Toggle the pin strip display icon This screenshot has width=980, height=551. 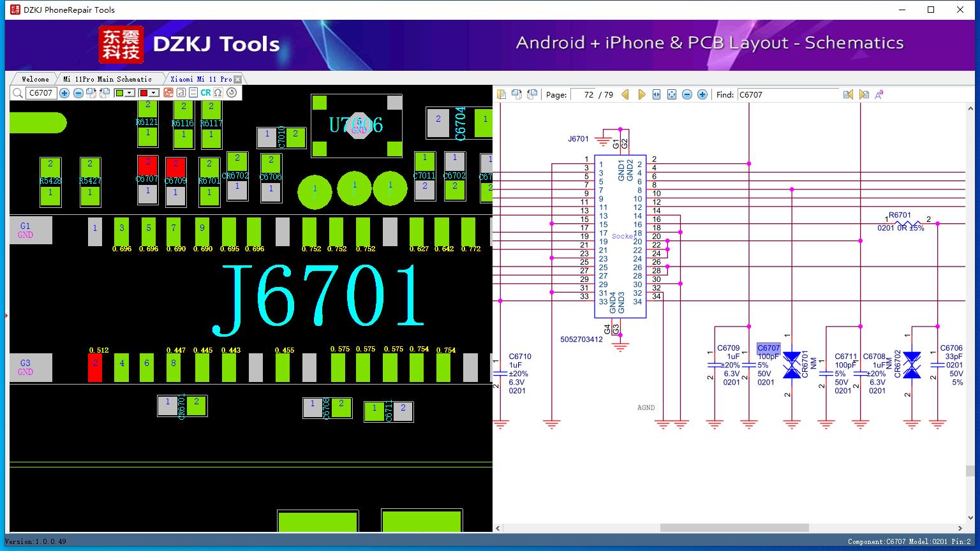tap(193, 93)
